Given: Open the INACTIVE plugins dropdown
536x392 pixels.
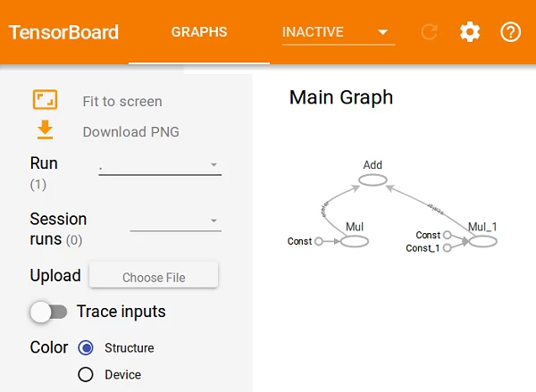Looking at the screenshot, I should 338,32.
